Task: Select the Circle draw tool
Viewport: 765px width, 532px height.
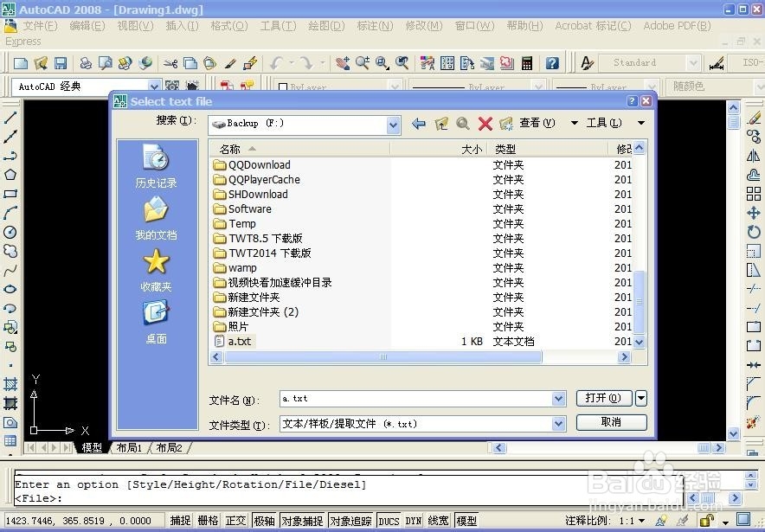Action: click(x=10, y=232)
